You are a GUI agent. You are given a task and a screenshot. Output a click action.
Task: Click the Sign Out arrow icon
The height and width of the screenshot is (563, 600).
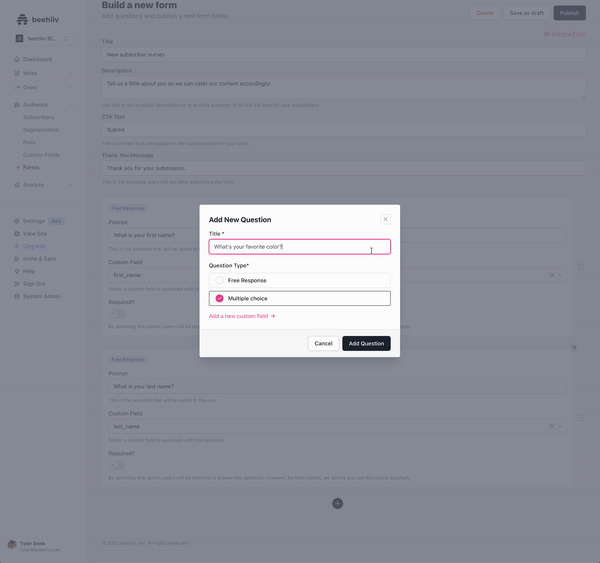coord(17,284)
